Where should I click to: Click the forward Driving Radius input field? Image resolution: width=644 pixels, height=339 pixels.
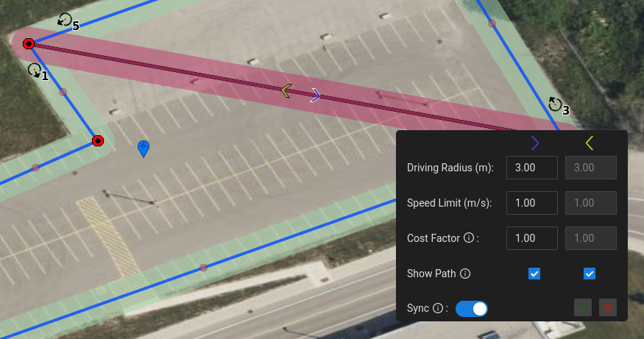point(532,168)
